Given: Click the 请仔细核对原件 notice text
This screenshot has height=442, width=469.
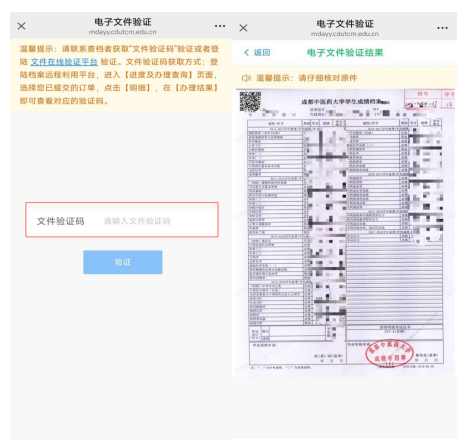Looking at the screenshot, I should (x=328, y=78).
